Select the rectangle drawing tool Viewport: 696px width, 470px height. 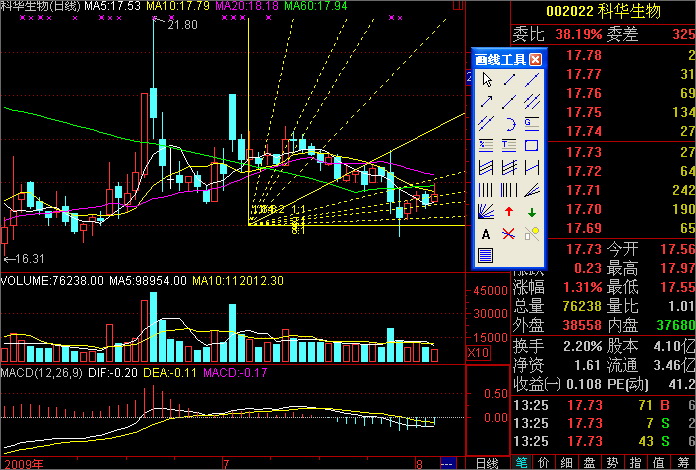[x=533, y=145]
